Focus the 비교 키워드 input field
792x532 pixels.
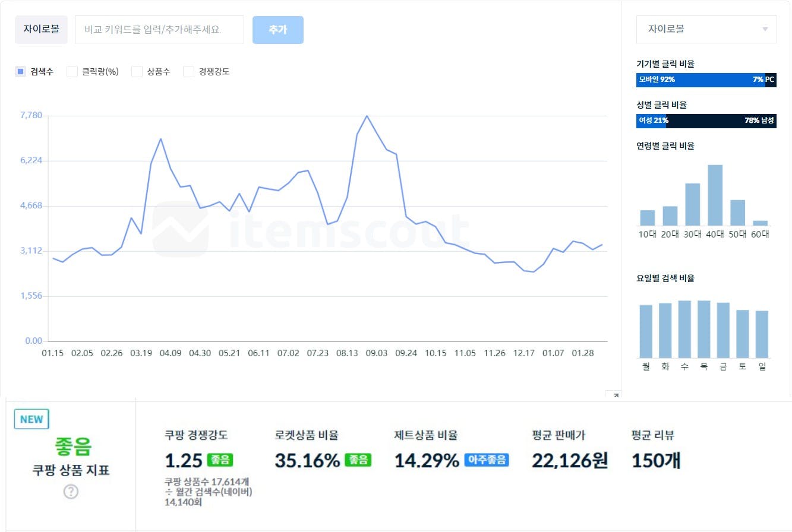(x=159, y=30)
